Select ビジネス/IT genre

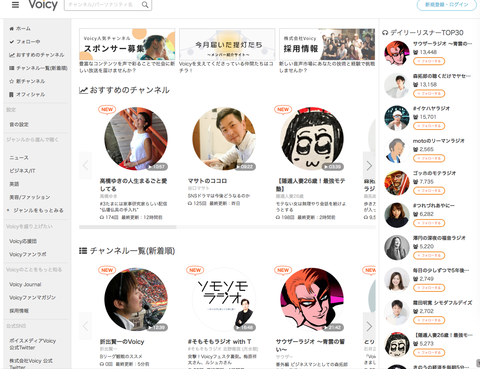tap(22, 171)
